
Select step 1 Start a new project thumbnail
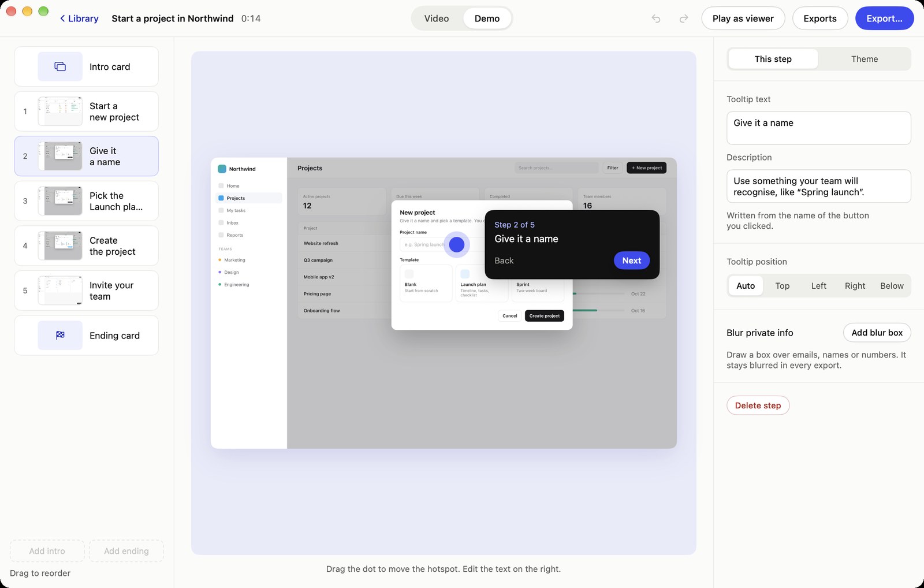click(x=60, y=111)
